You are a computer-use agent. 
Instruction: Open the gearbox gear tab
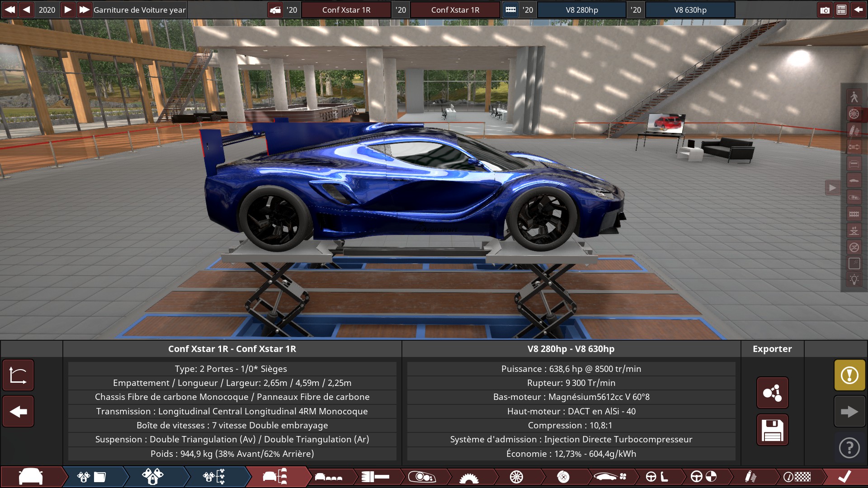tap(469, 477)
